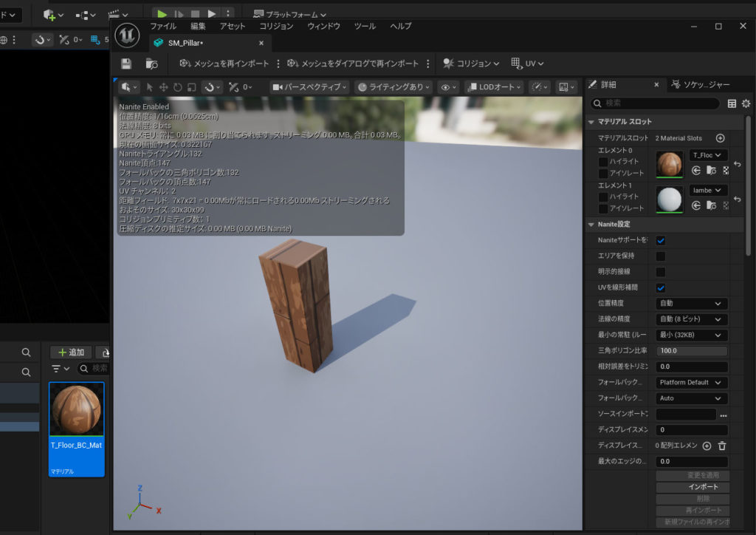Select the rotate tool in viewport toolbar
The image size is (756, 535).
[177, 87]
